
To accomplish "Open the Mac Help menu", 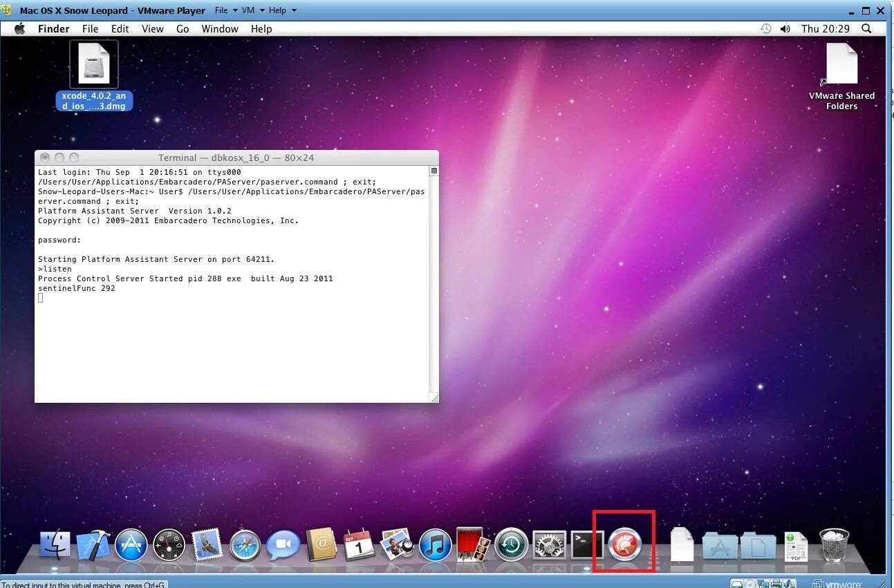I will coord(261,29).
